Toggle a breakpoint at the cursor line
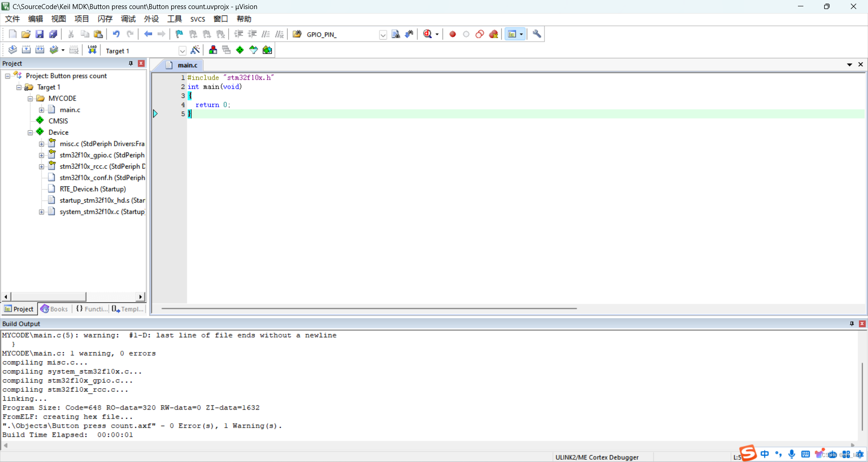The image size is (868, 462). (453, 34)
